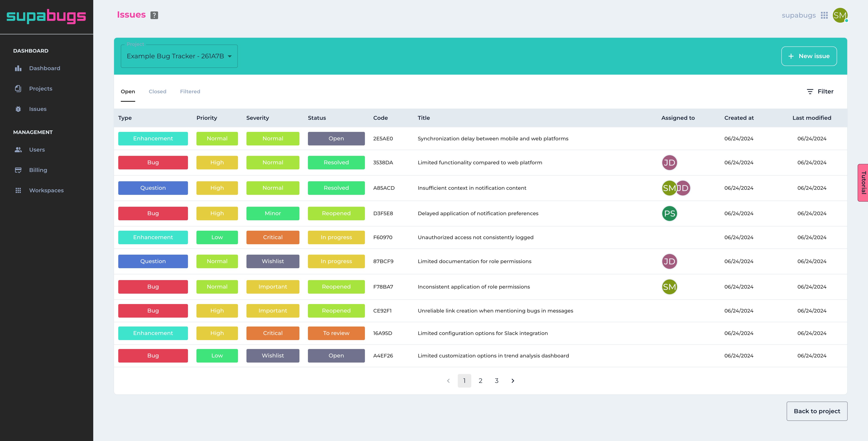The image size is (868, 441).
Task: Open issue Limited documentation for role permissions
Action: [x=474, y=261]
